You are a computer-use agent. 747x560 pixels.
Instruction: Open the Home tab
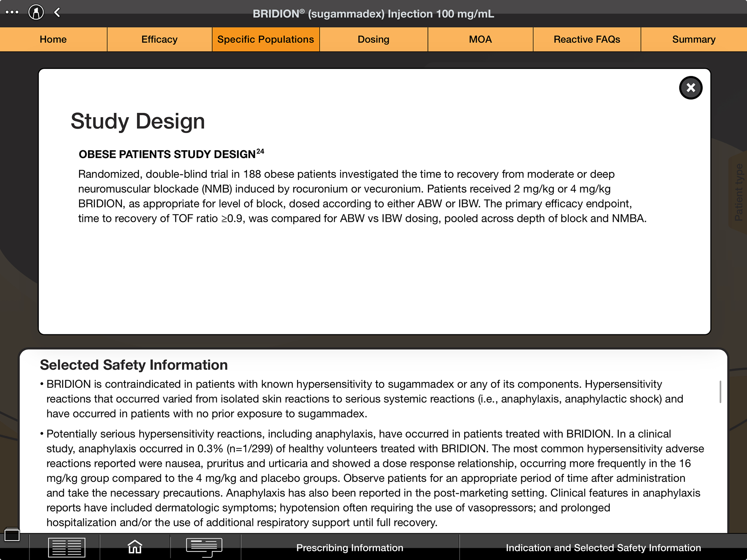(x=53, y=39)
